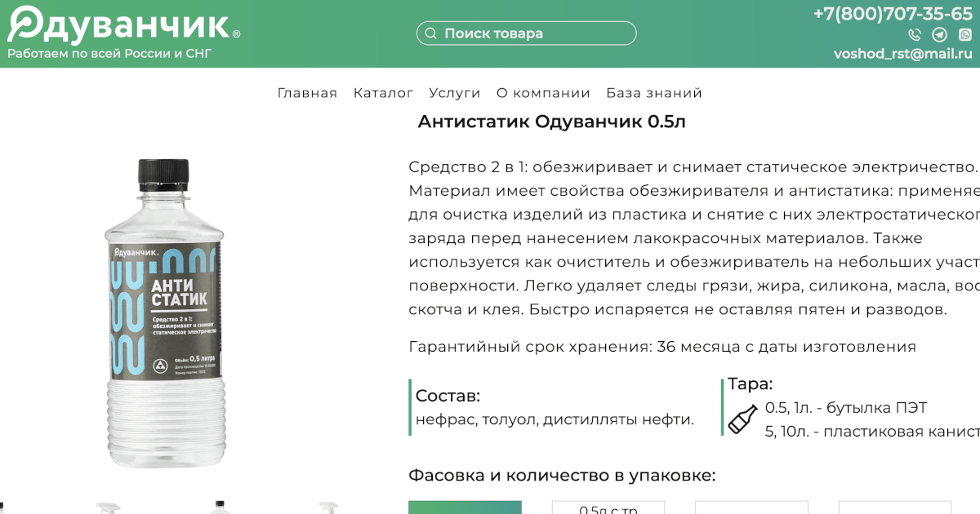Select the 0.5л с тр. packaging option
The image size is (980, 514).
[608, 507]
